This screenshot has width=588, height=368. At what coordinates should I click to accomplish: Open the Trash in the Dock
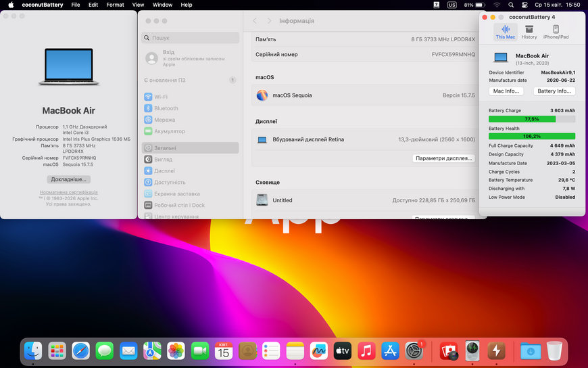[554, 351]
